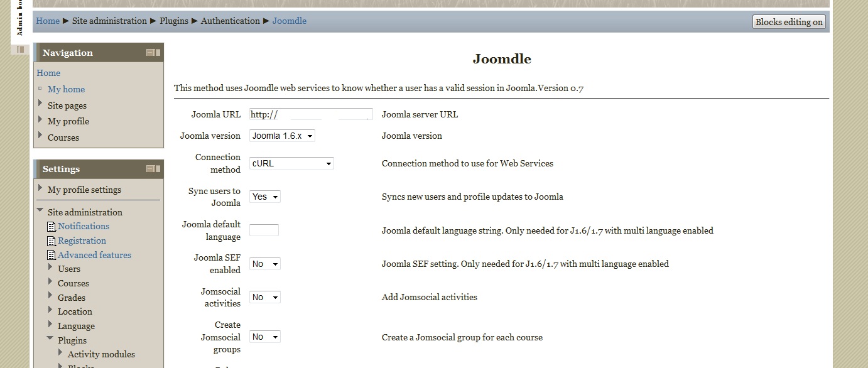Open the Sync users to Joomla dropdown
The image size is (868, 368).
pos(264,197)
